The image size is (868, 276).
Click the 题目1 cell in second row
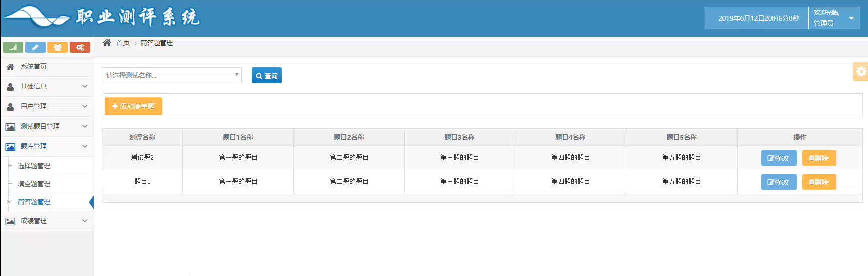point(142,182)
